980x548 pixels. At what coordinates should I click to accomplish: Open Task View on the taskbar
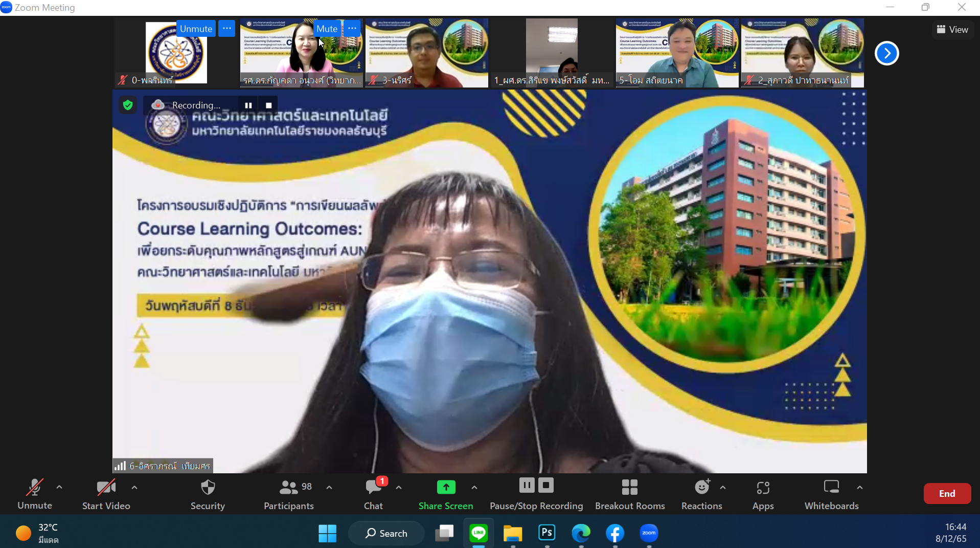(444, 533)
